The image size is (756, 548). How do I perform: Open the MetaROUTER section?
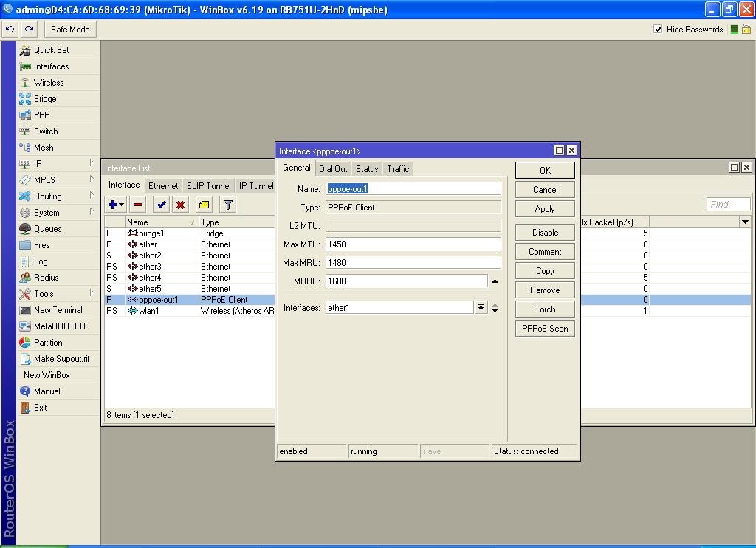pos(58,326)
